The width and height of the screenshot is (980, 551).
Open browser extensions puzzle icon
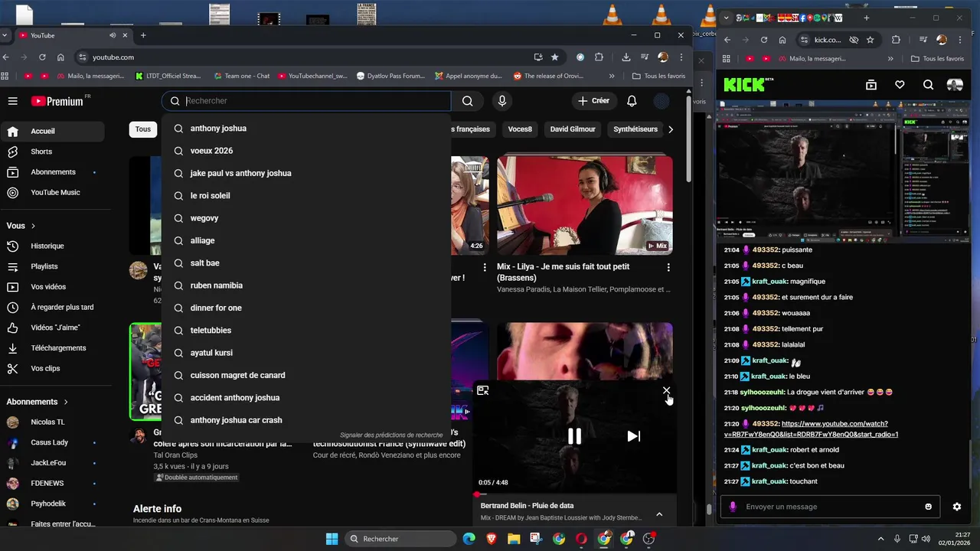point(599,57)
